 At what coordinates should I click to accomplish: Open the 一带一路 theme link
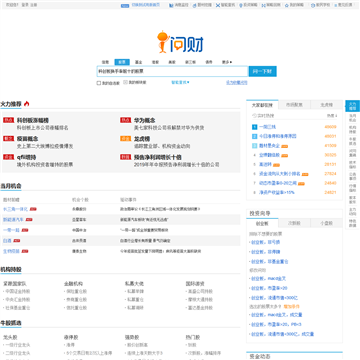(11, 230)
